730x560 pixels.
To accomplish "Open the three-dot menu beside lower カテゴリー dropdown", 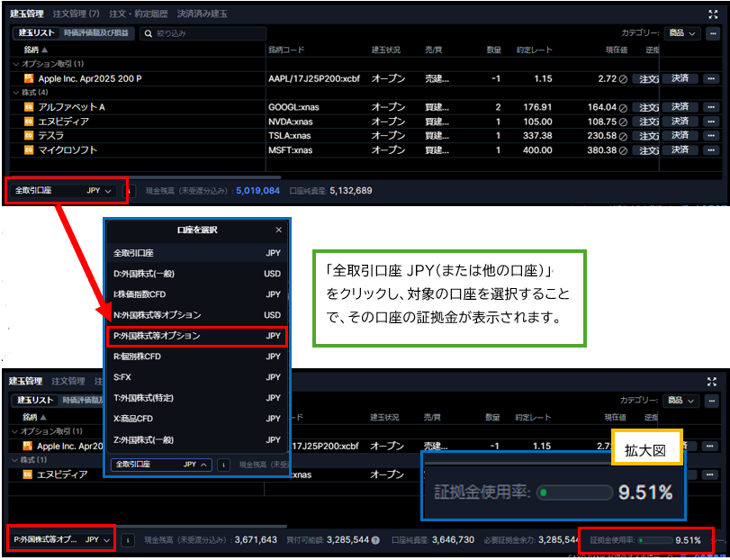I will pyautogui.click(x=712, y=401).
